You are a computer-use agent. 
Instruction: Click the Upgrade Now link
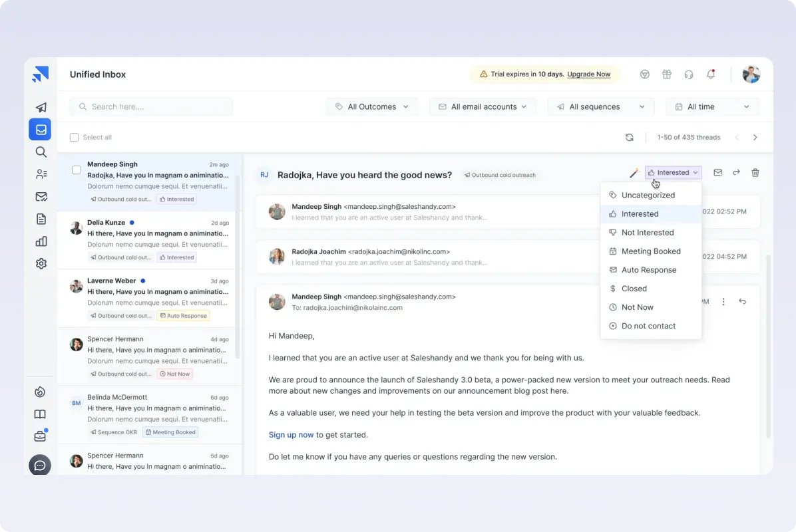coord(589,74)
